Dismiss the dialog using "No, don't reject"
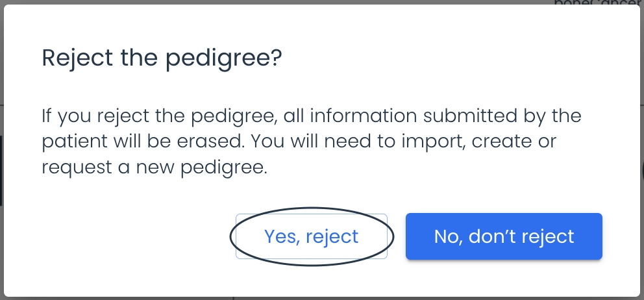Image resolution: width=644 pixels, height=300 pixels. (x=504, y=236)
